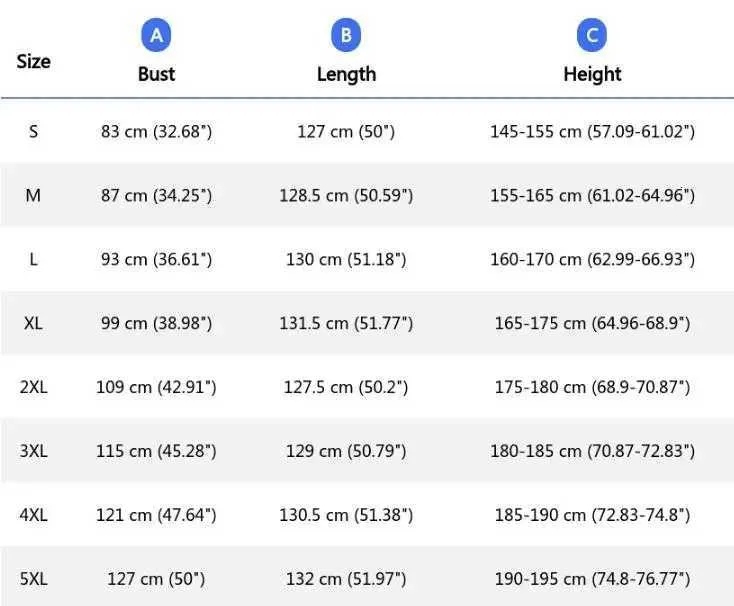The image size is (734, 606).
Task: Click the 128.5 cm length value
Action: tap(346, 195)
